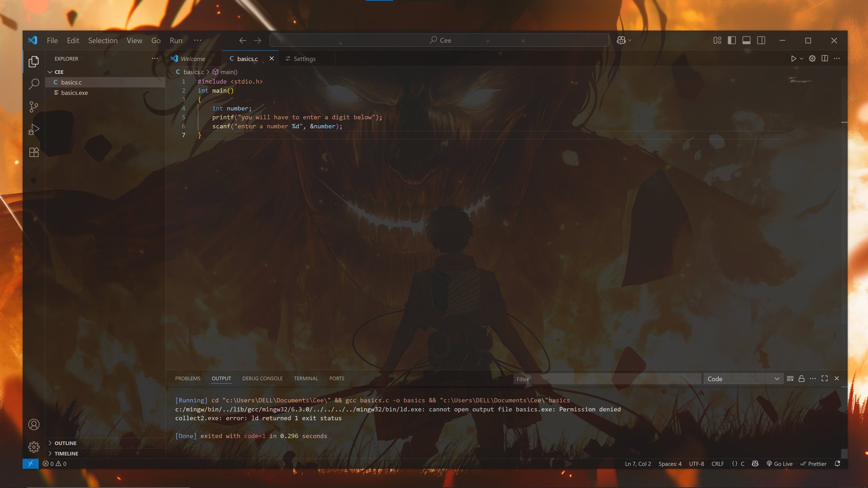Image resolution: width=868 pixels, height=488 pixels.
Task: Change encoding via UTF-8
Action: coord(696,464)
